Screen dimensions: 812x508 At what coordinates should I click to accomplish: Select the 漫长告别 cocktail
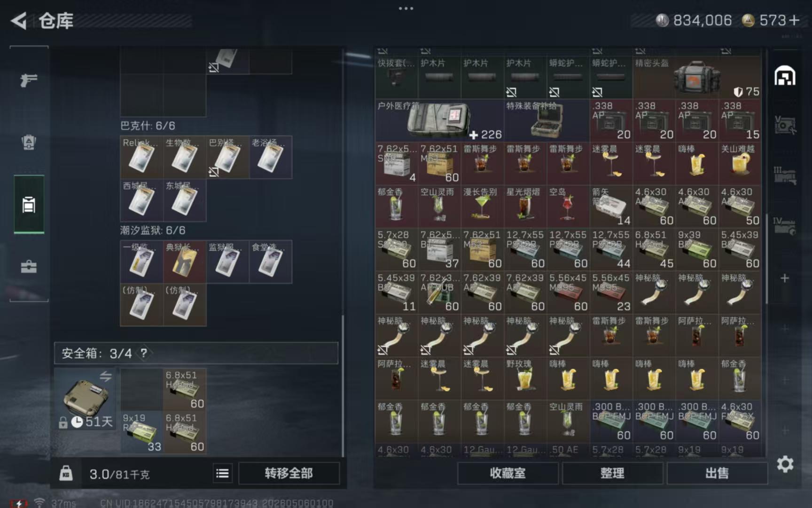coord(482,206)
